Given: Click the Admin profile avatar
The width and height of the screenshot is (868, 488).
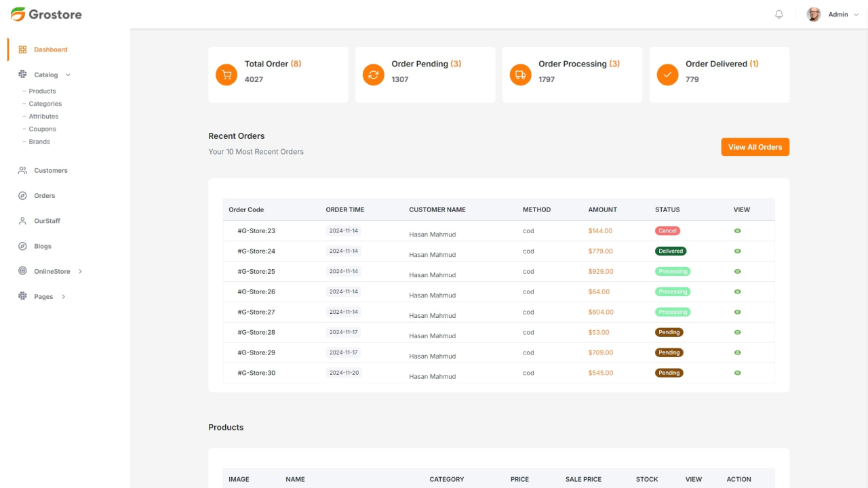Looking at the screenshot, I should [814, 14].
